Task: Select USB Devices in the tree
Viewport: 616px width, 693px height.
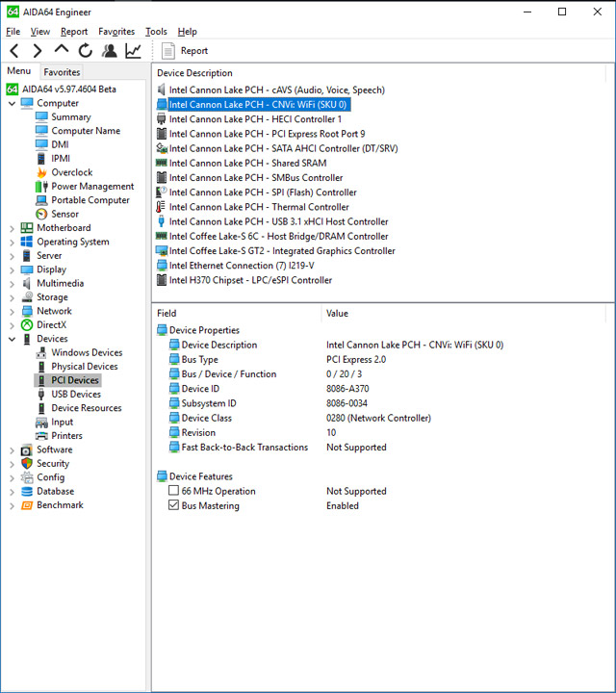Action: click(76, 394)
